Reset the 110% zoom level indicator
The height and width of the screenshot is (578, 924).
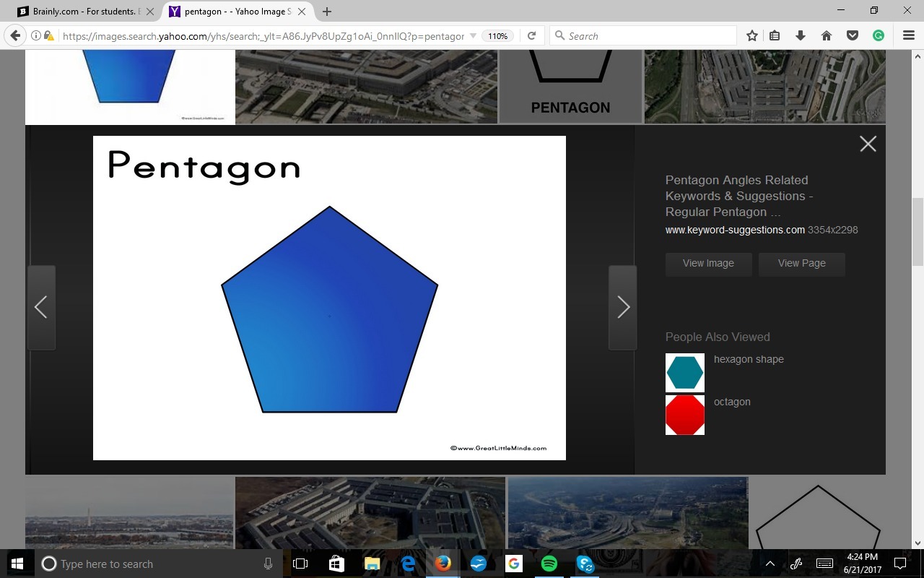coord(497,35)
